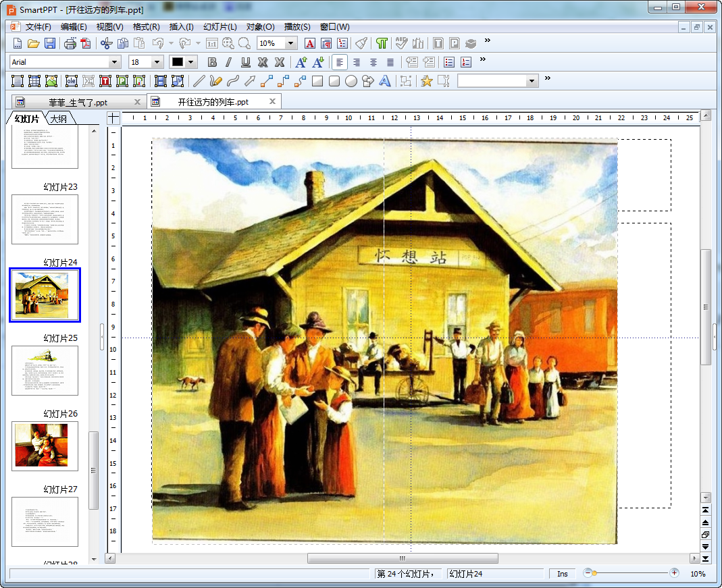Viewport: 722px width, 588px height.
Task: Insert an OLE object frame
Action: click(72, 81)
